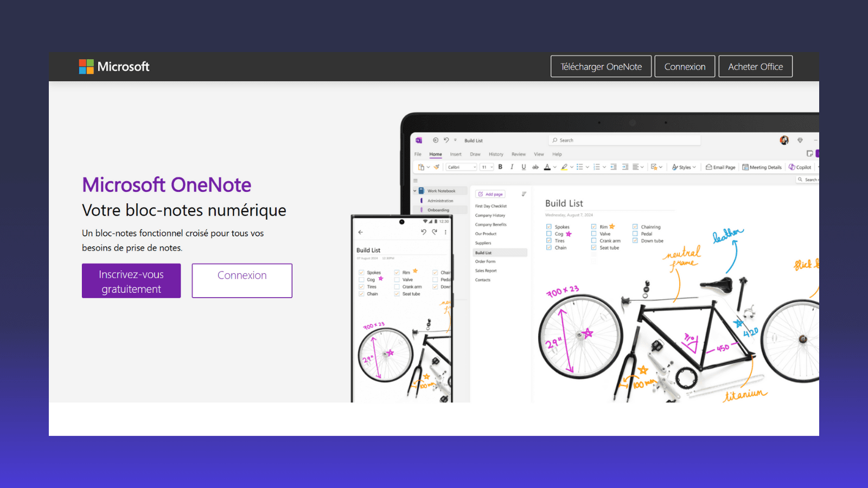Screen dimensions: 868x488
Task: Tick the Valve checkbox
Action: [x=594, y=234]
